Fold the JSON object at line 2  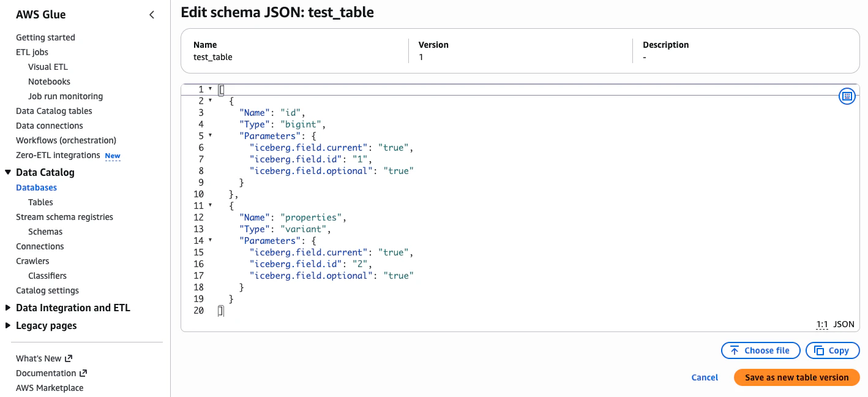coord(211,100)
